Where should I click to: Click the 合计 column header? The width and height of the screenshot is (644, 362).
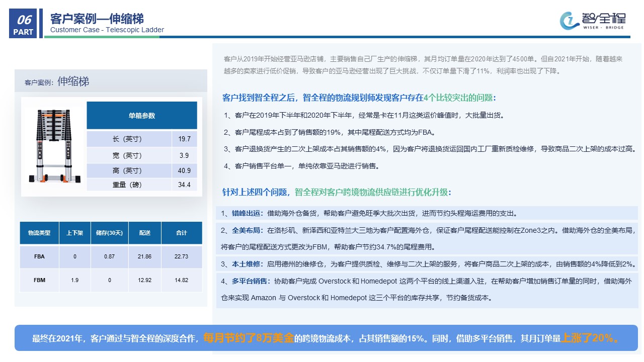click(182, 233)
